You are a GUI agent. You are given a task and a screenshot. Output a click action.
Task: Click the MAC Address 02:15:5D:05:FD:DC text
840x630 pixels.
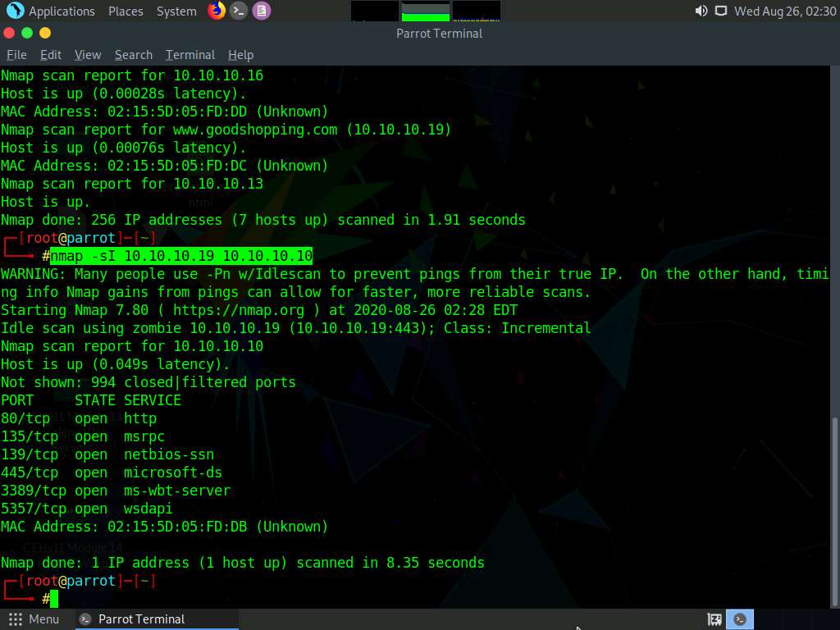coord(164,166)
